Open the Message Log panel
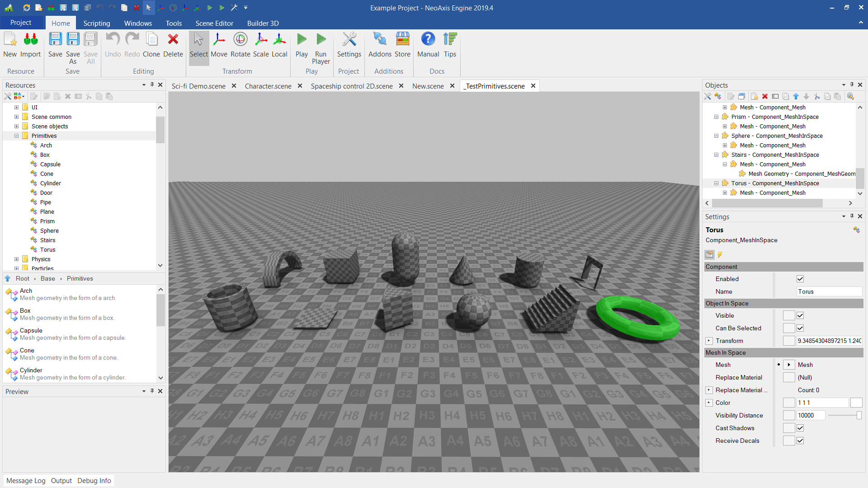The image size is (868, 488). coord(26,480)
